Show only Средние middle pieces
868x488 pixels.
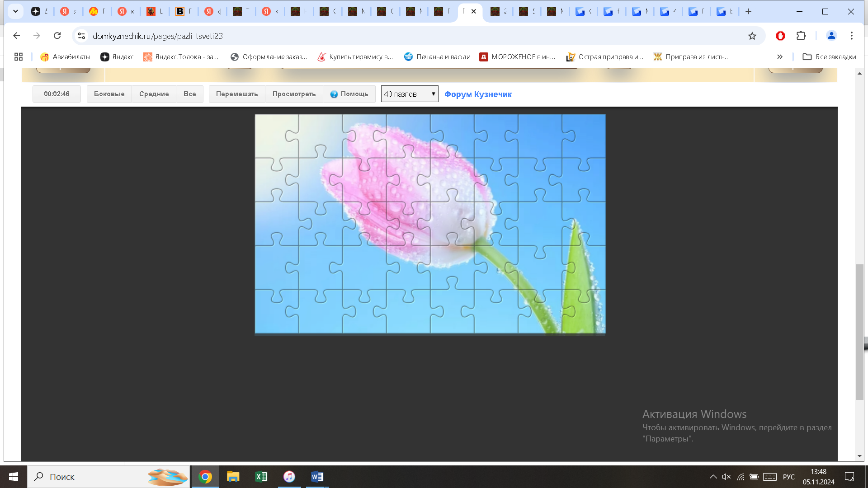[x=154, y=94]
